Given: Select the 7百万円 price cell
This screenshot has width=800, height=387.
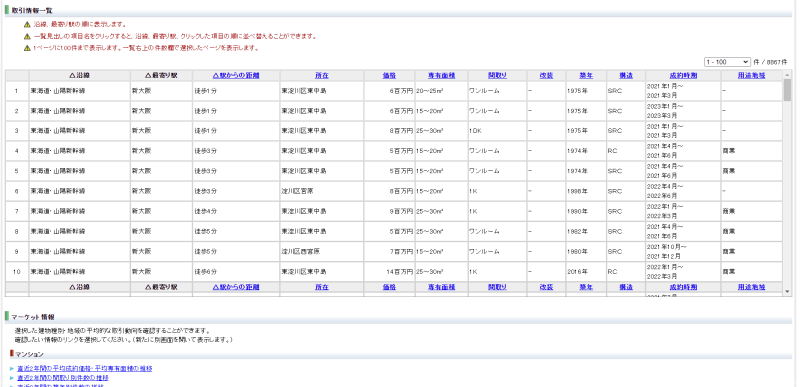Looking at the screenshot, I should tap(389, 251).
